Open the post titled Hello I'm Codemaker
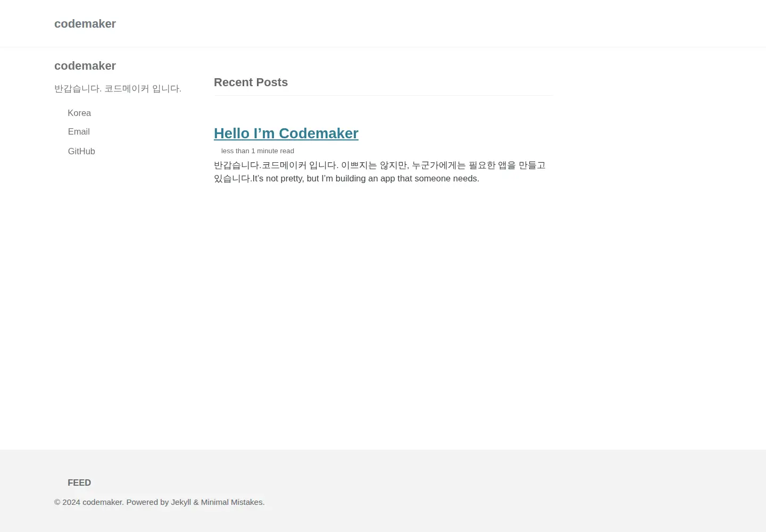The height and width of the screenshot is (532, 766). (x=286, y=134)
